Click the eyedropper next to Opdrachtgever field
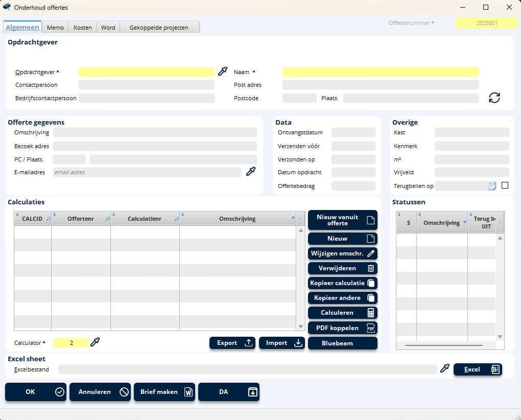The height and width of the screenshot is (420, 521). 222,72
